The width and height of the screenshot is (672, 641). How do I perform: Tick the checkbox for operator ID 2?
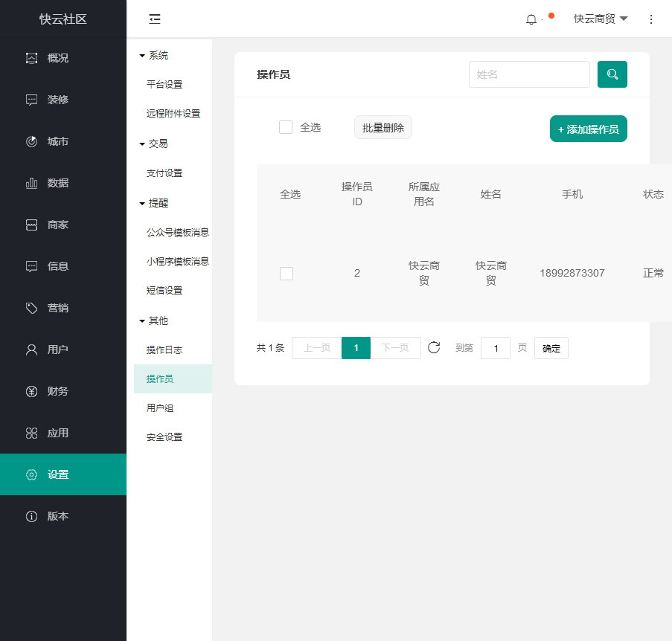(287, 274)
